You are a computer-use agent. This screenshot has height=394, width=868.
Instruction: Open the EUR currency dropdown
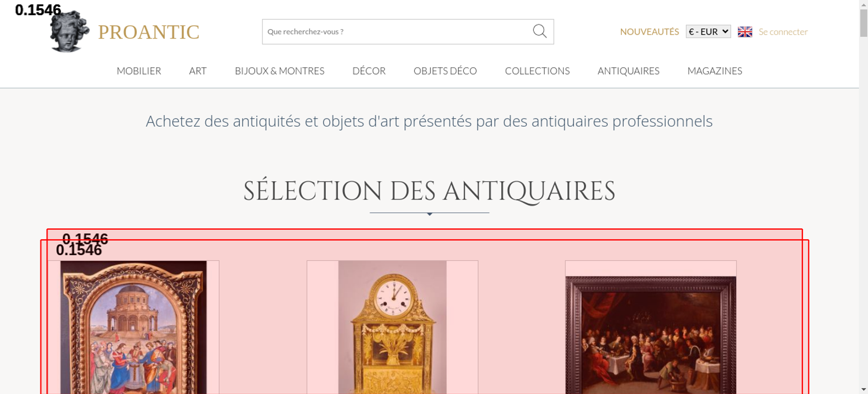(708, 32)
